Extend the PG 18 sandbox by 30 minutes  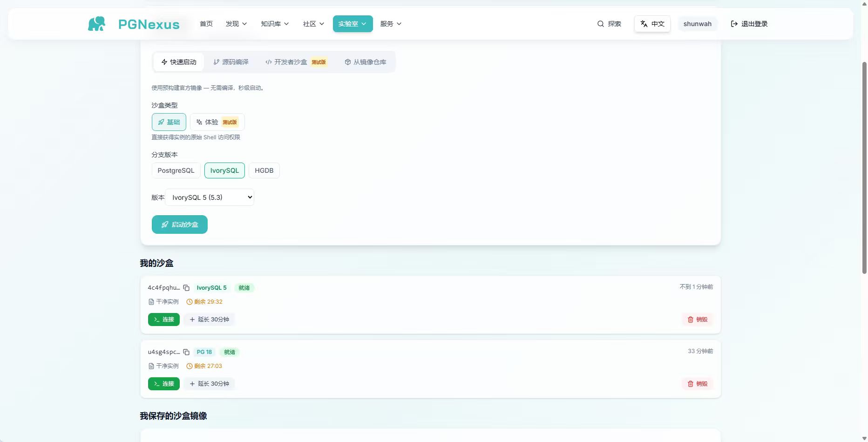pos(209,384)
